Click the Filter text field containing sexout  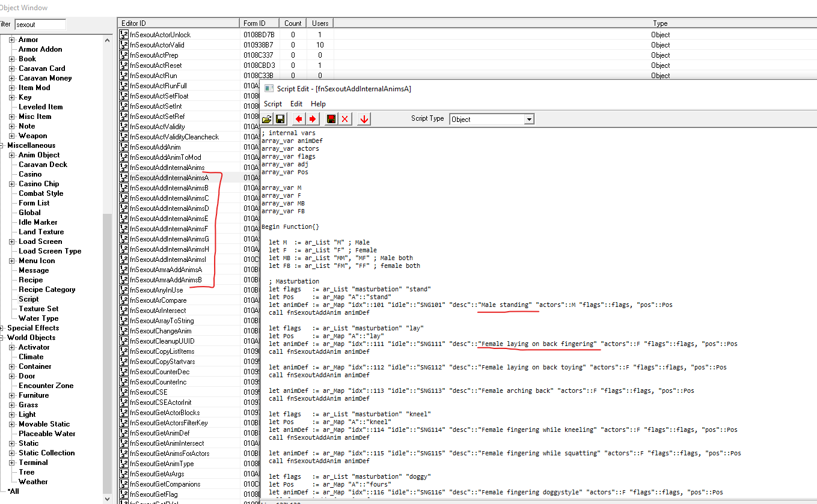coord(40,25)
